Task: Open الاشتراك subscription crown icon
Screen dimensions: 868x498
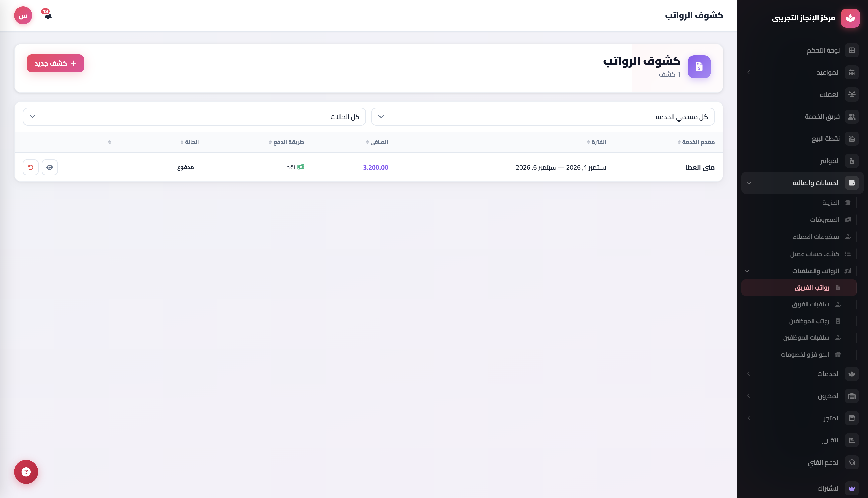Action: pyautogui.click(x=852, y=488)
